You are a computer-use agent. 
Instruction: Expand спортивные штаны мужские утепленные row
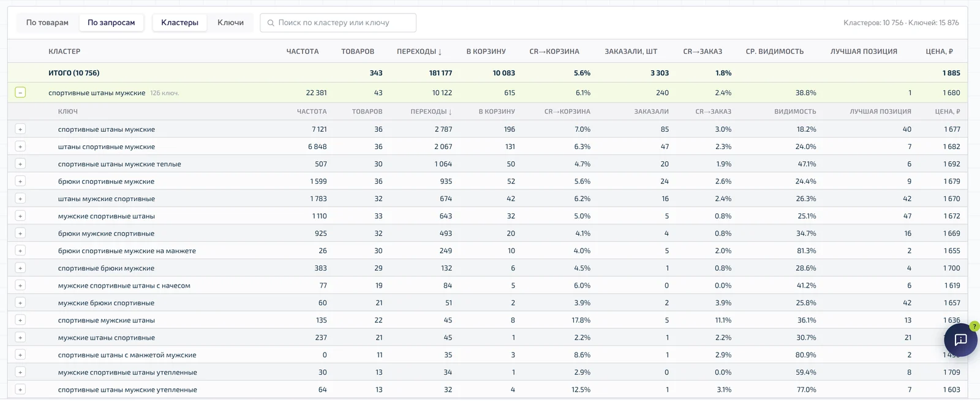pos(20,390)
